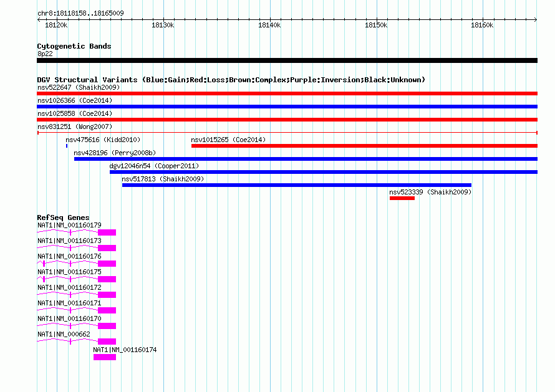Screen dimensions: 555x392
Task: Click the nsv1025858 (Coe2014) label
Action: [x=75, y=113]
